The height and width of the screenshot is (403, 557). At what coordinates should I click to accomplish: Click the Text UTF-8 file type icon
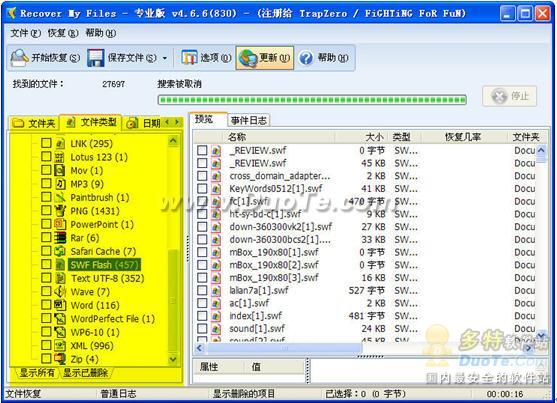(60, 278)
